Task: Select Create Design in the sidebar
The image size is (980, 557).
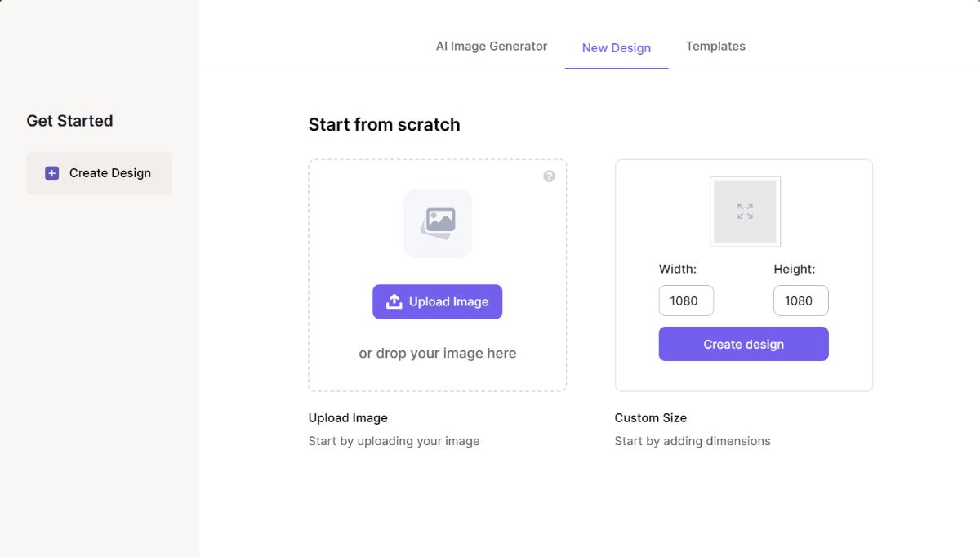Action: click(x=99, y=173)
